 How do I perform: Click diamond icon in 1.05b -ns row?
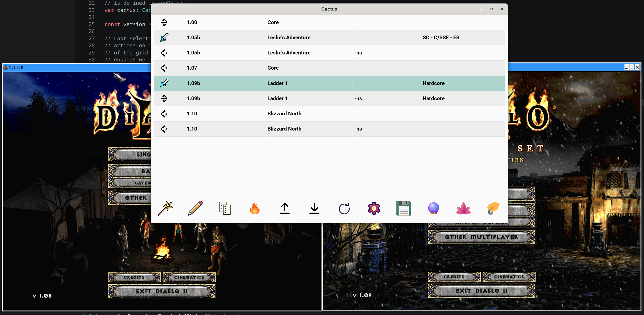click(164, 53)
